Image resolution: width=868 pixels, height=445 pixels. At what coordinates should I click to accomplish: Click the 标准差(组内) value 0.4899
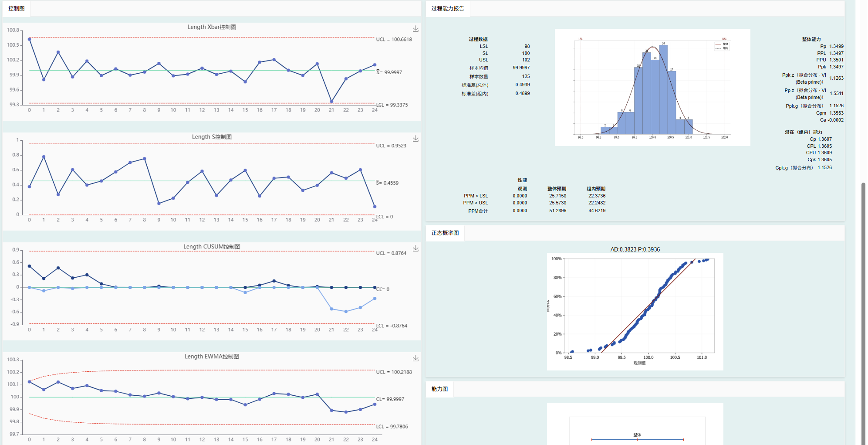(523, 93)
